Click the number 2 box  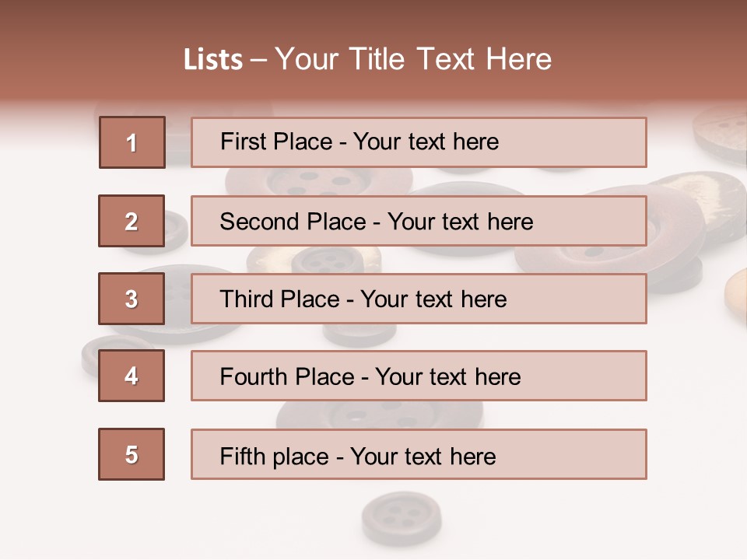point(132,221)
